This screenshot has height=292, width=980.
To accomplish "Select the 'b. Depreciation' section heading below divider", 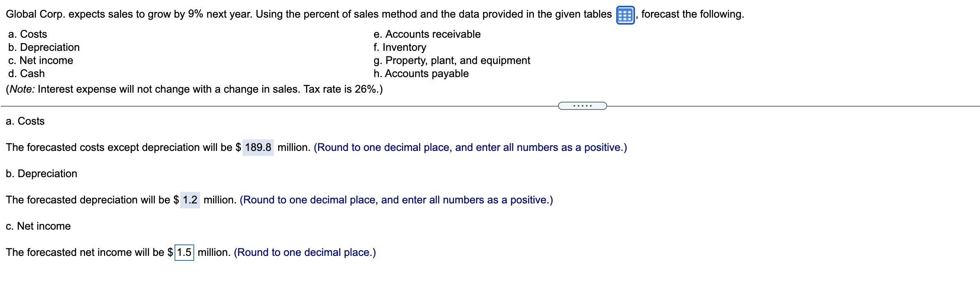I will [x=41, y=173].
